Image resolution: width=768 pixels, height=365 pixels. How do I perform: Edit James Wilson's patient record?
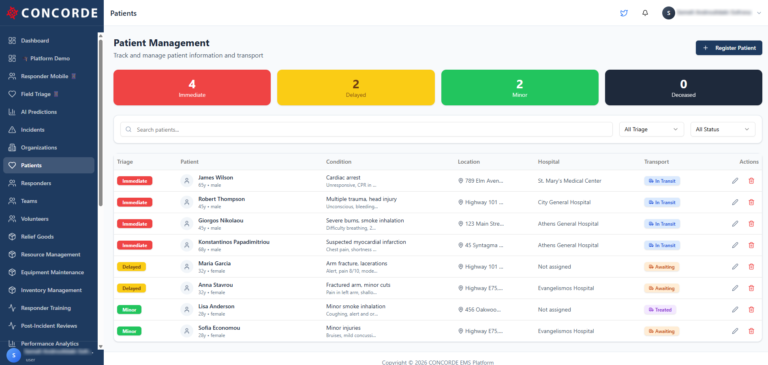[x=735, y=181]
